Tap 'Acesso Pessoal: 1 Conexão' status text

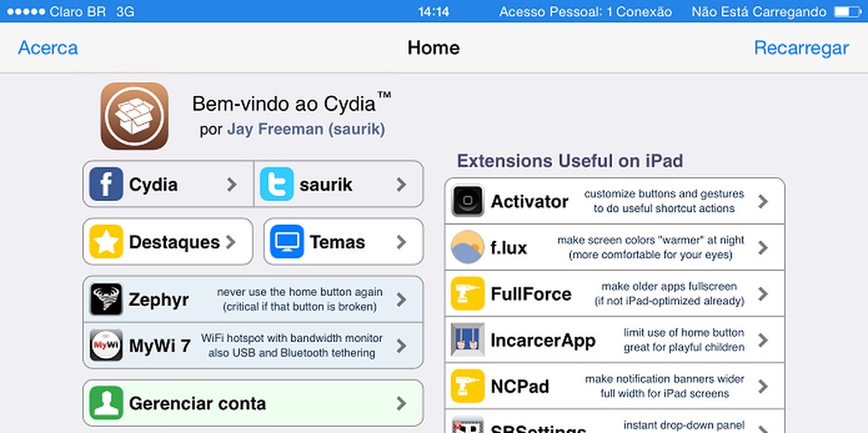[x=586, y=11]
